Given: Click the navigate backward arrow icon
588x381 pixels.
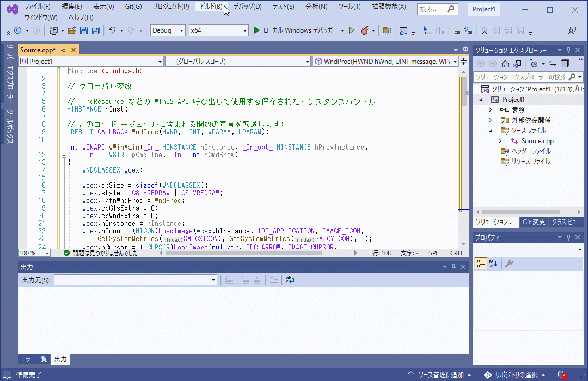Looking at the screenshot, I should click(x=17, y=30).
